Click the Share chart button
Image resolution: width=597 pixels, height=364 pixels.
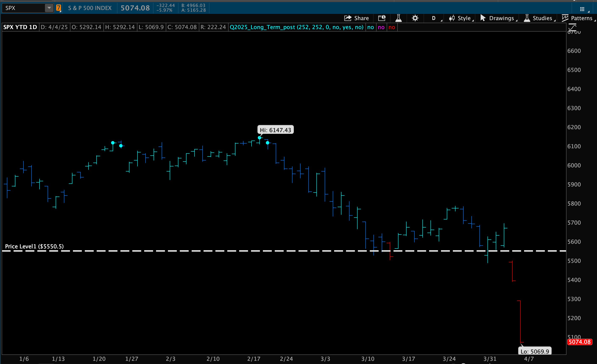point(356,18)
